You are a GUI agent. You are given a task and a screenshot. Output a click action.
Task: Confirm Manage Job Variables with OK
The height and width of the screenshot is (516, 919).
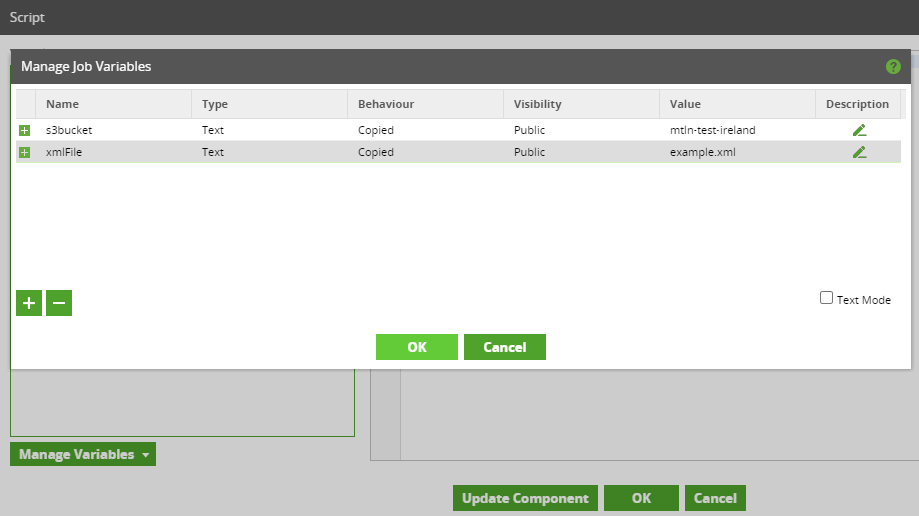tap(417, 347)
